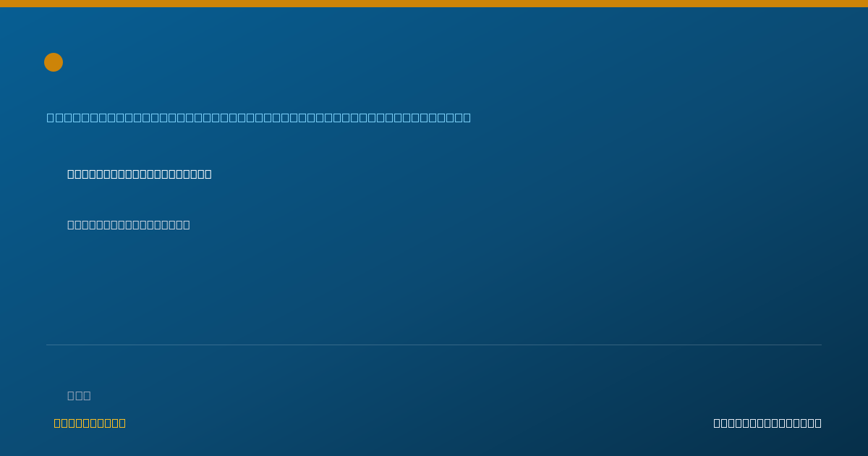Click the first glyph box of the light-blue headline
This screenshot has width=868, height=456.
tap(51, 117)
